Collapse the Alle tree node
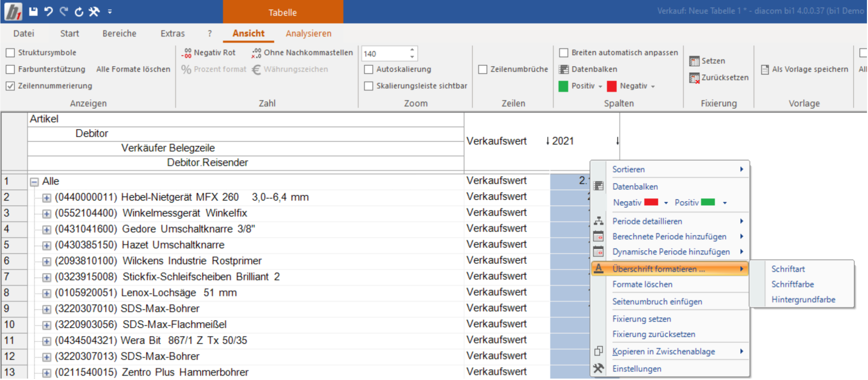Screen dimensions: 868x380 coord(35,182)
